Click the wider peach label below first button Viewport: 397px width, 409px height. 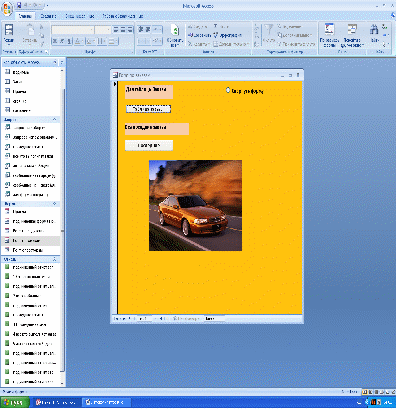tap(157, 129)
